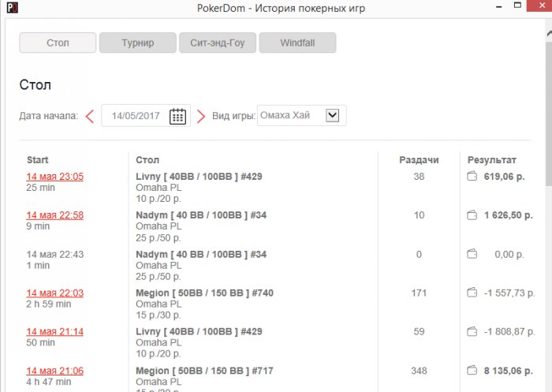Click the Раздачи column header
This screenshot has width=552, height=392.
tap(419, 160)
